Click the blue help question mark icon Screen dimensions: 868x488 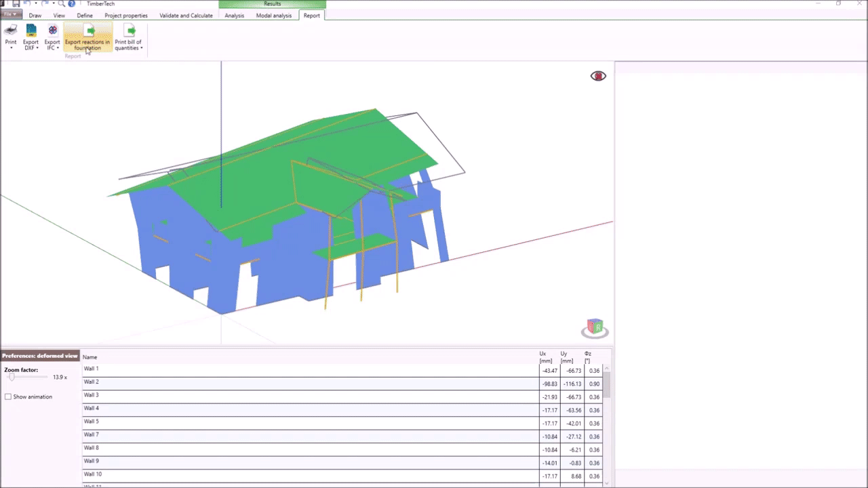point(71,3)
